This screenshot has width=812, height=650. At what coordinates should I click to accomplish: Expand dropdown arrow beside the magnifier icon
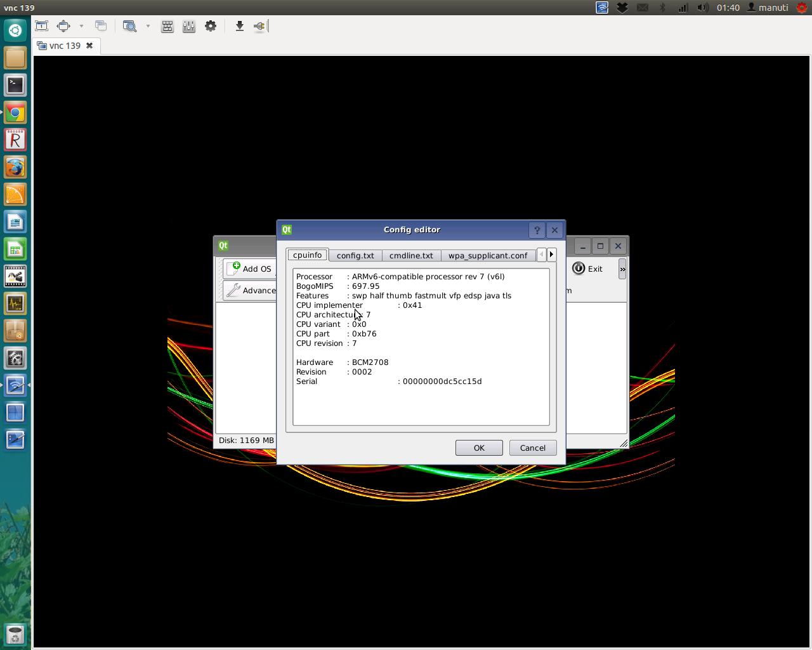[x=148, y=26]
